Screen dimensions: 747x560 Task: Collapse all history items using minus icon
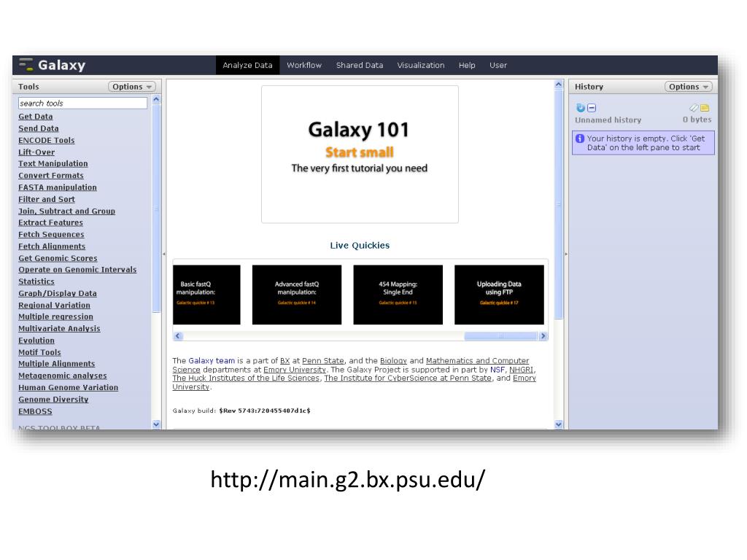591,108
